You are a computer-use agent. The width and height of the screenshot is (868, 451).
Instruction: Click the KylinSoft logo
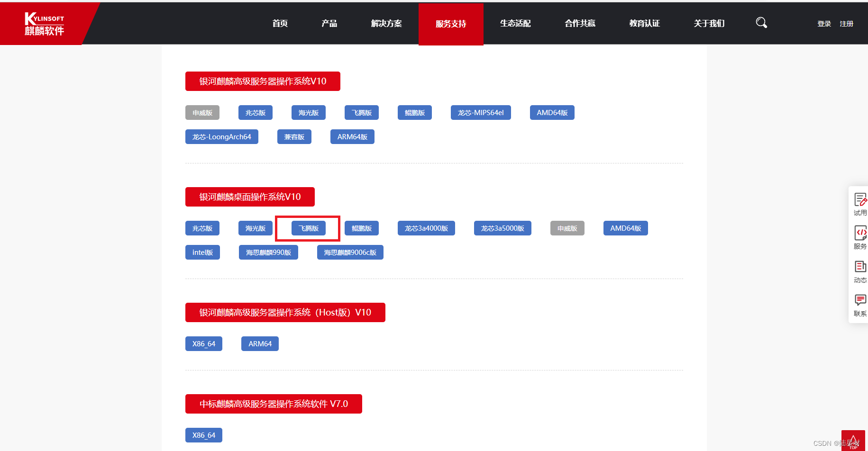coord(44,24)
